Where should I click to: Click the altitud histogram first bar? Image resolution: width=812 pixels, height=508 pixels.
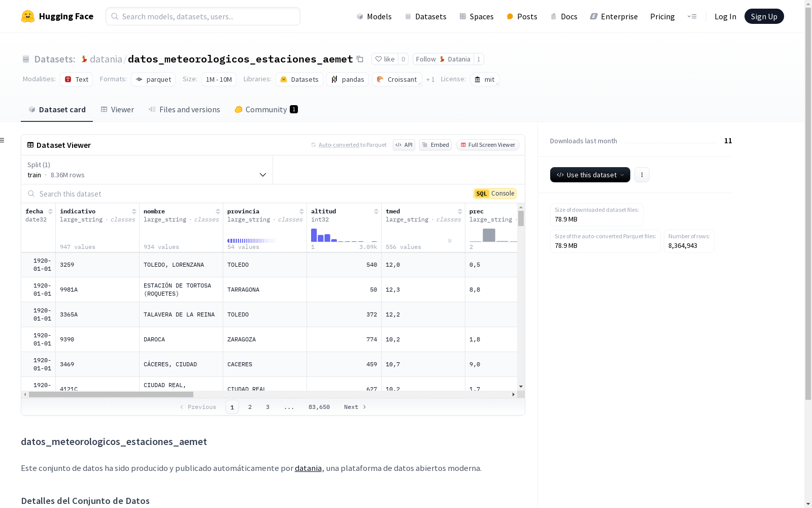click(x=314, y=235)
